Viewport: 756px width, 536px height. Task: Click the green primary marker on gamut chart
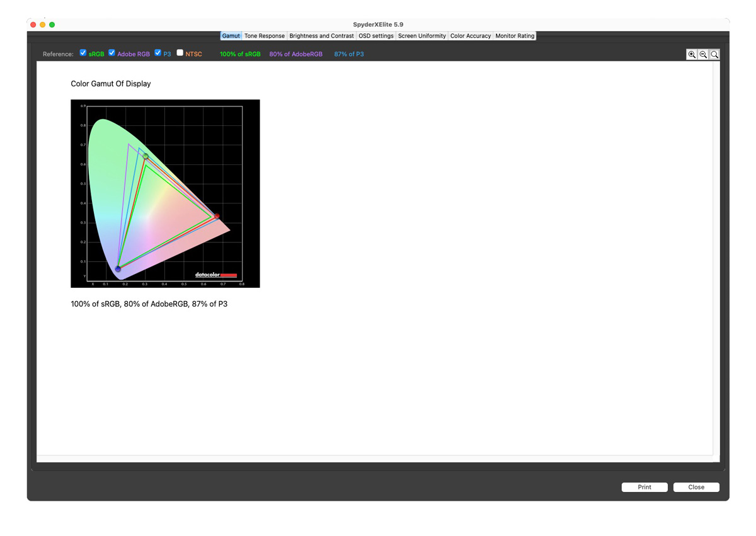(x=146, y=156)
